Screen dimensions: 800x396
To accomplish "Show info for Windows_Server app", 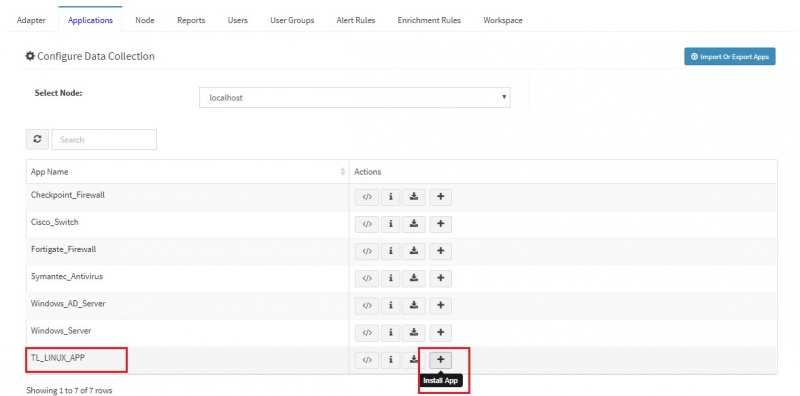I will click(391, 333).
